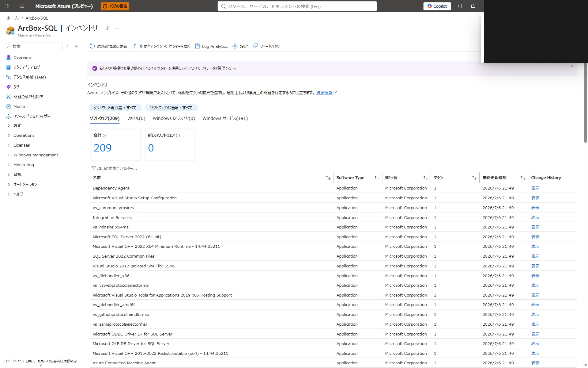Expand the 設定 sidebar group

pyautogui.click(x=17, y=126)
